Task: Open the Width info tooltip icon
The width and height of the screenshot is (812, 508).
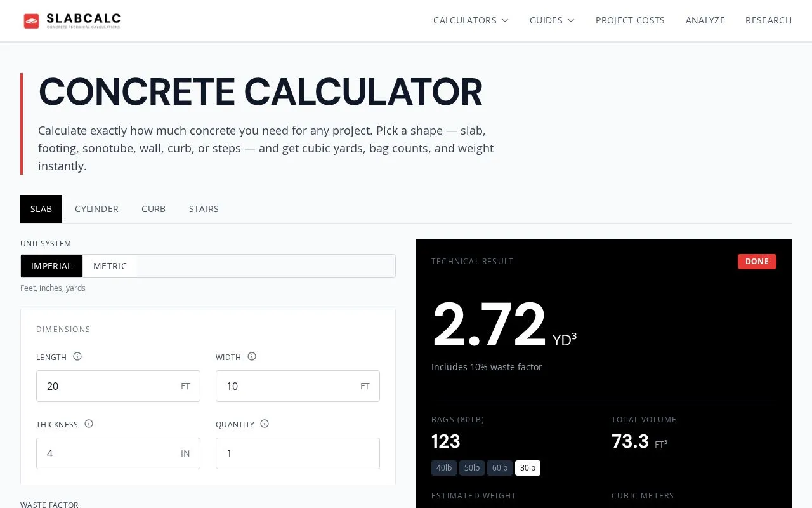Action: [x=252, y=356]
